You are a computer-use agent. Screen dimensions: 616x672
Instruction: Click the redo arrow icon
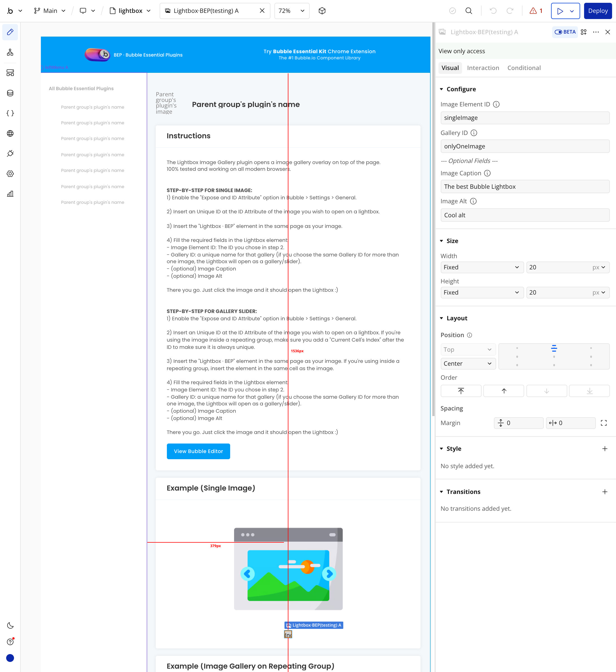point(510,11)
